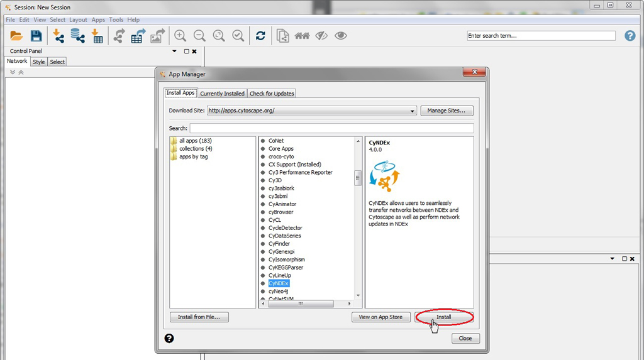
Task: Switch to Install Apps tab
Action: pos(180,93)
